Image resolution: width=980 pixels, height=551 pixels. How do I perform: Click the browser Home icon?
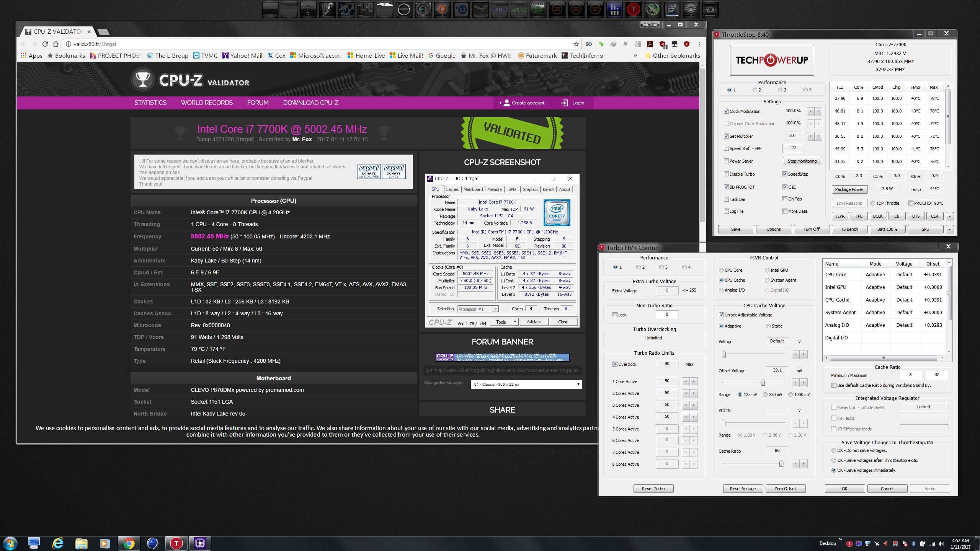pos(56,44)
